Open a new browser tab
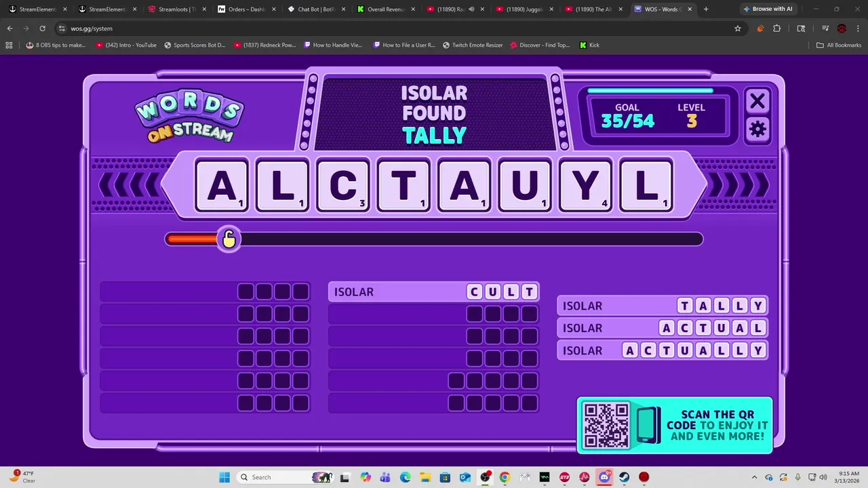Screen dimensions: 868x488 706,9
